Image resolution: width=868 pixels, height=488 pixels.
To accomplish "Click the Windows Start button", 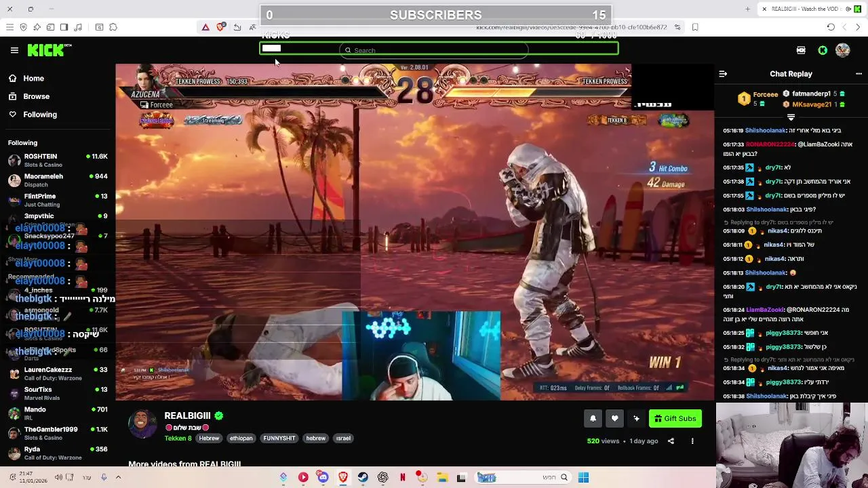I will [x=583, y=477].
